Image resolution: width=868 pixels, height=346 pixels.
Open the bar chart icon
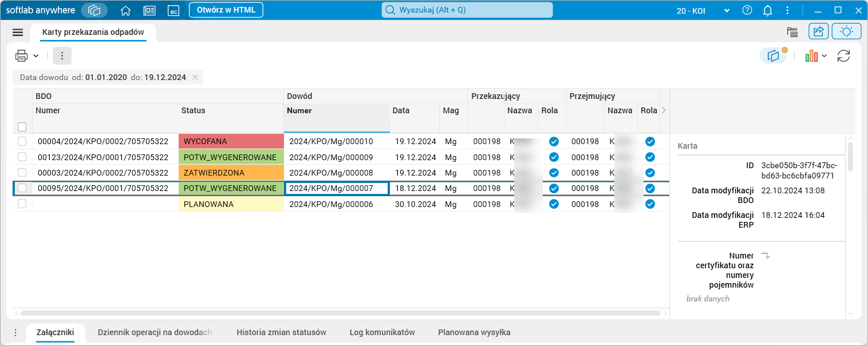point(811,55)
